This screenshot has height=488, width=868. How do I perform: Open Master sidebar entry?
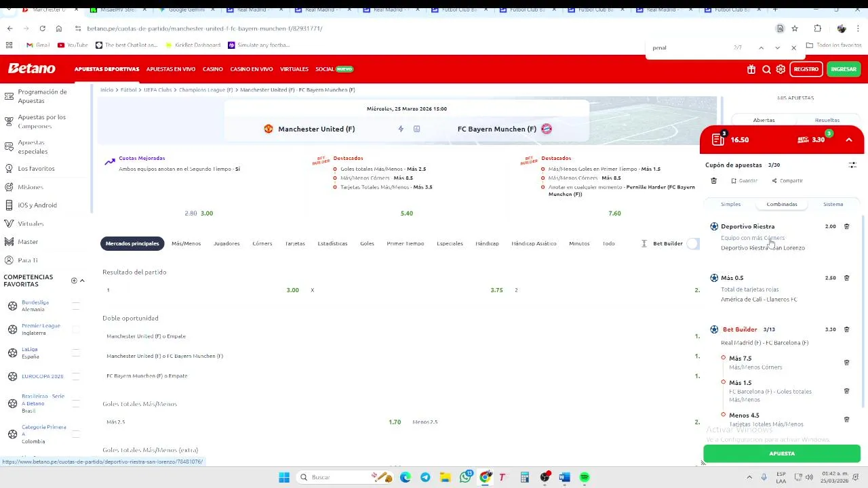point(28,242)
